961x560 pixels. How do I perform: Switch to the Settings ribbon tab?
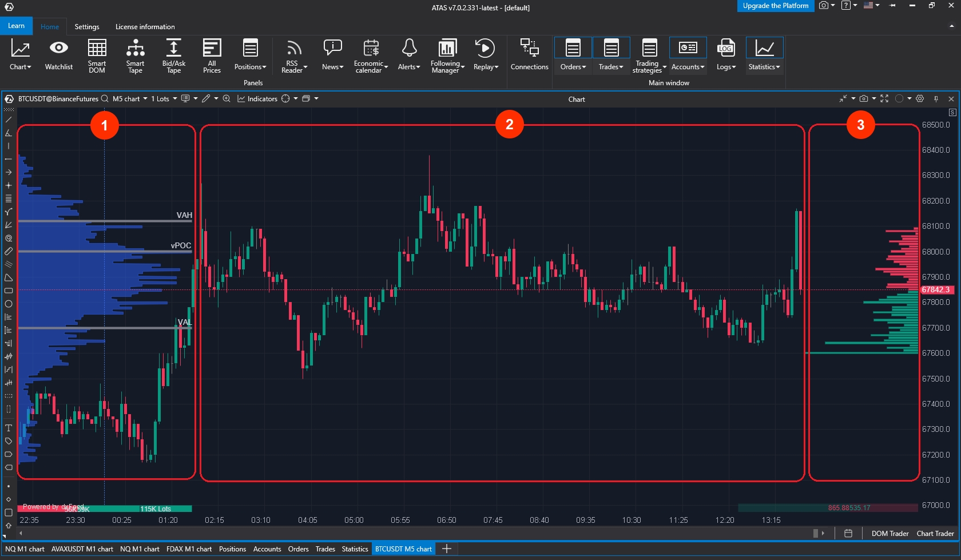click(x=87, y=27)
